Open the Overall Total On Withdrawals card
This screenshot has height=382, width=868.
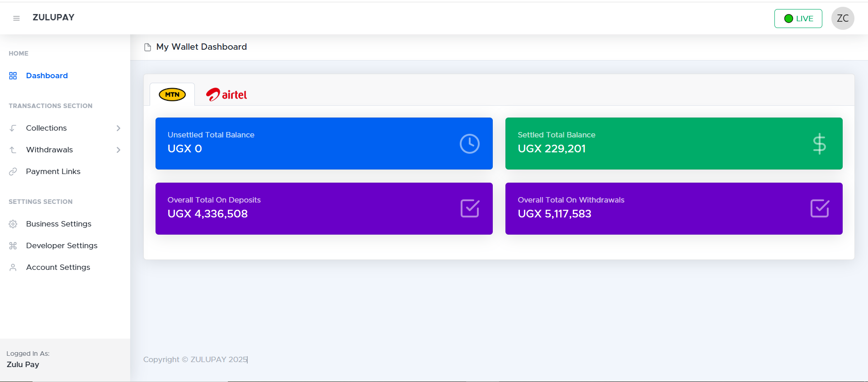pos(674,208)
